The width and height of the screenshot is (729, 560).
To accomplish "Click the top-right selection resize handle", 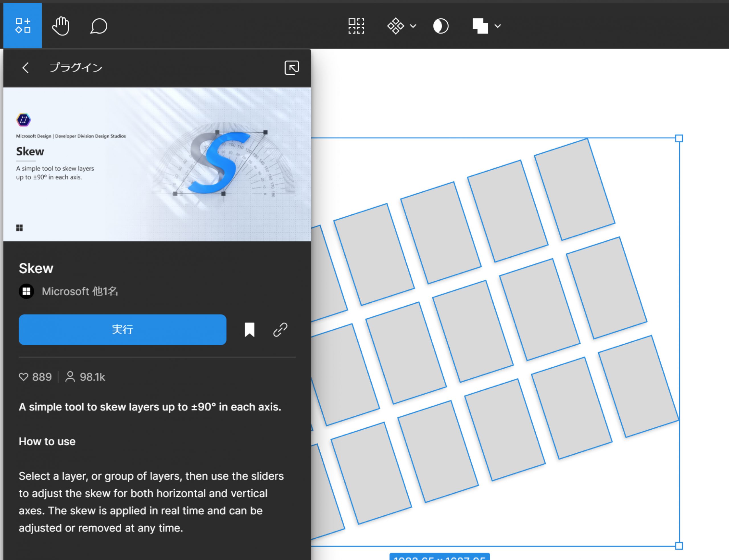I will point(679,138).
